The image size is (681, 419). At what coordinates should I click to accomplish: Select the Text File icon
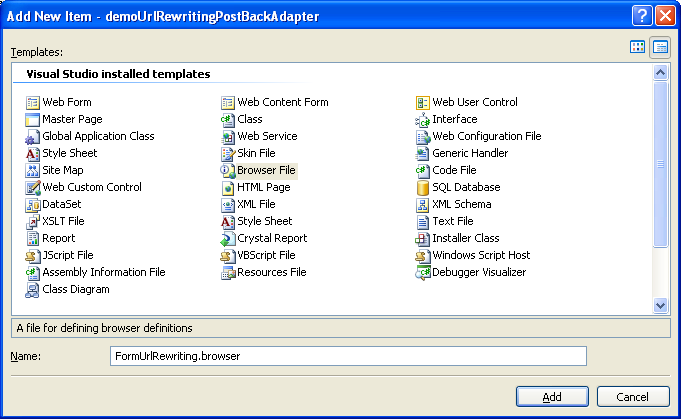[x=423, y=221]
